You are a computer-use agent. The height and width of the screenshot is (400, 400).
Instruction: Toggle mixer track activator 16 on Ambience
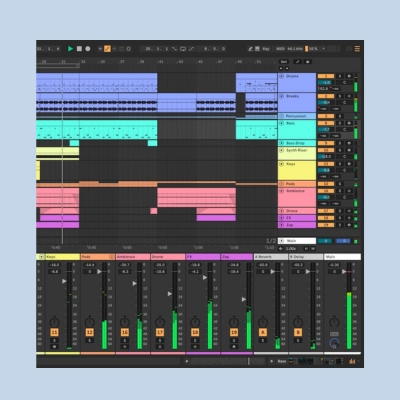tap(125, 332)
